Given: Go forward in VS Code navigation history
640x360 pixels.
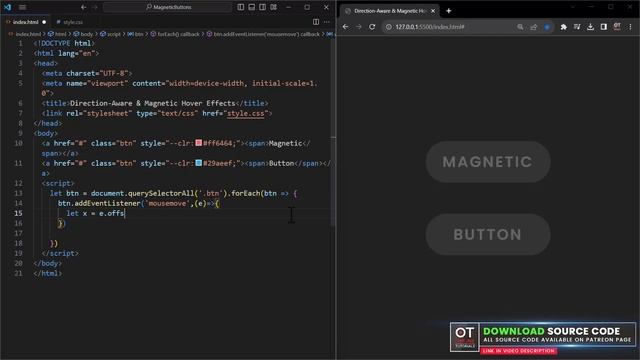Looking at the screenshot, I should tap(95, 7).
